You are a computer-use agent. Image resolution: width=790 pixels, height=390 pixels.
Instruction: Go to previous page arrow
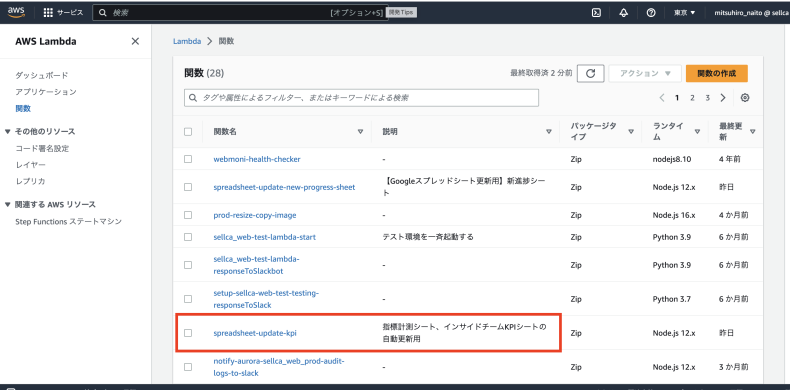point(662,98)
